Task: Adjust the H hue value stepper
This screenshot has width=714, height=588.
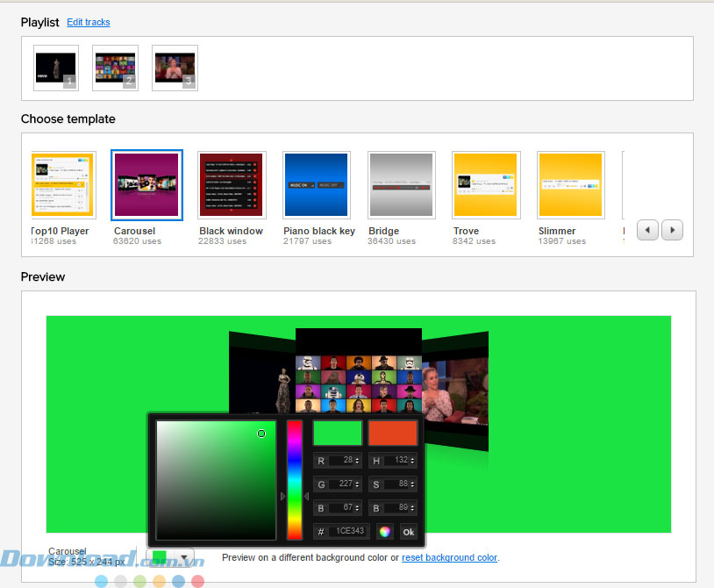Action: click(412, 461)
